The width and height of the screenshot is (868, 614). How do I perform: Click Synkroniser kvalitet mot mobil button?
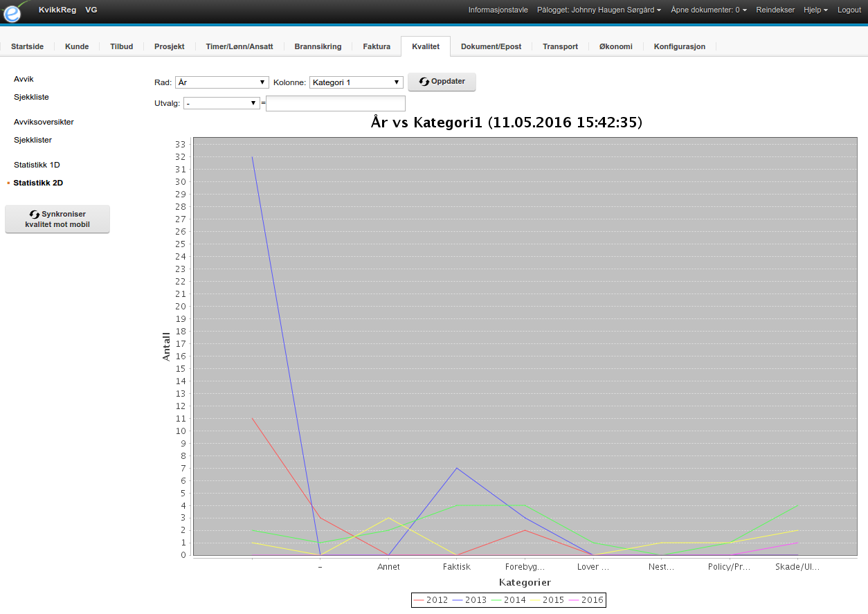pos(57,219)
